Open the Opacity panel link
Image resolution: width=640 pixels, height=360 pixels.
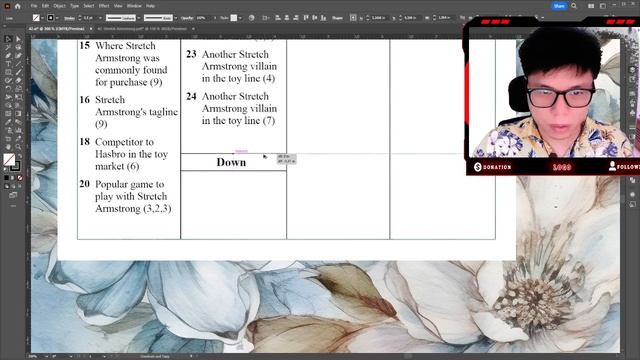(x=186, y=18)
